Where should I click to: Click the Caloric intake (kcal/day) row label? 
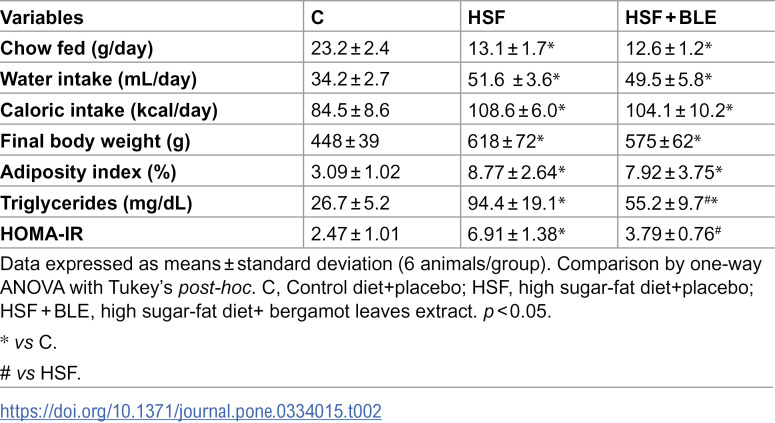(109, 110)
